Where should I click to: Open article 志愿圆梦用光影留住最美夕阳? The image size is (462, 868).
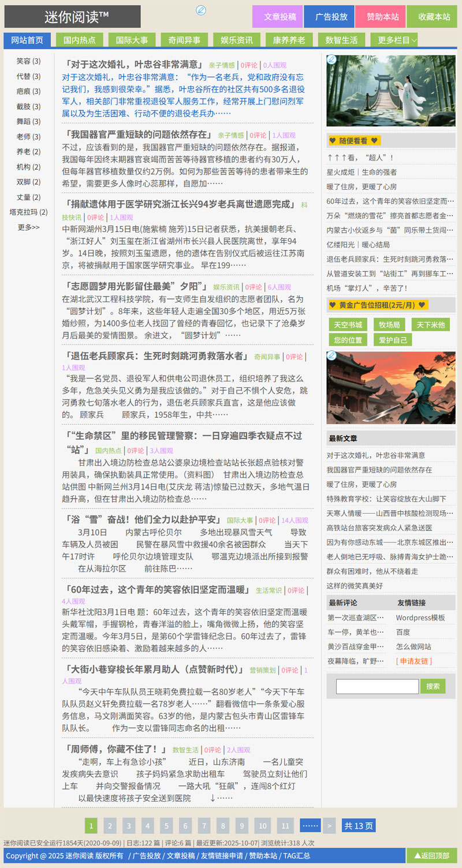(x=136, y=286)
